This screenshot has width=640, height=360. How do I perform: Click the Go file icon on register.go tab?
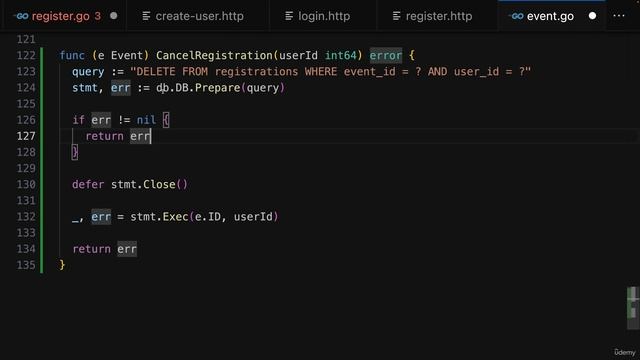point(21,16)
